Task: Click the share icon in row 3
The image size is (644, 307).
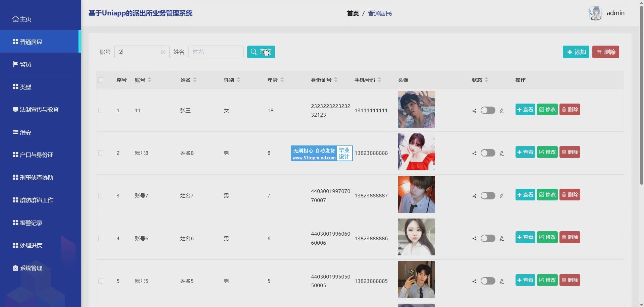Action: [474, 196]
